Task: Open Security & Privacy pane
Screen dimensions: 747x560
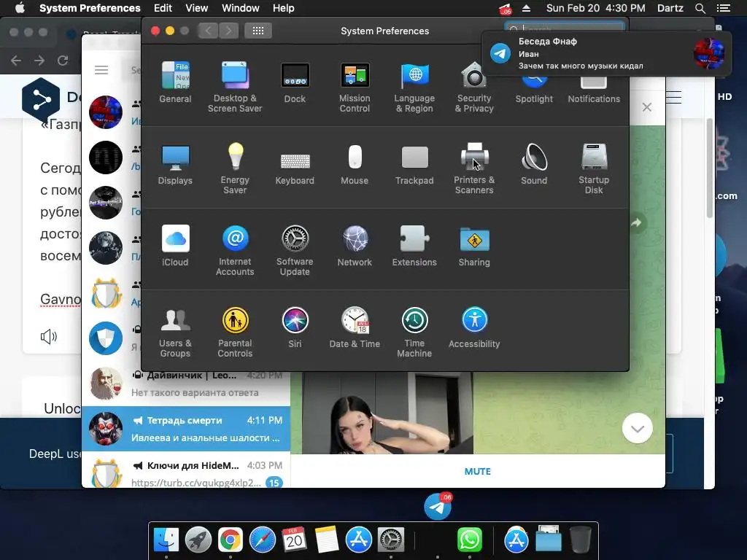Action: click(474, 87)
